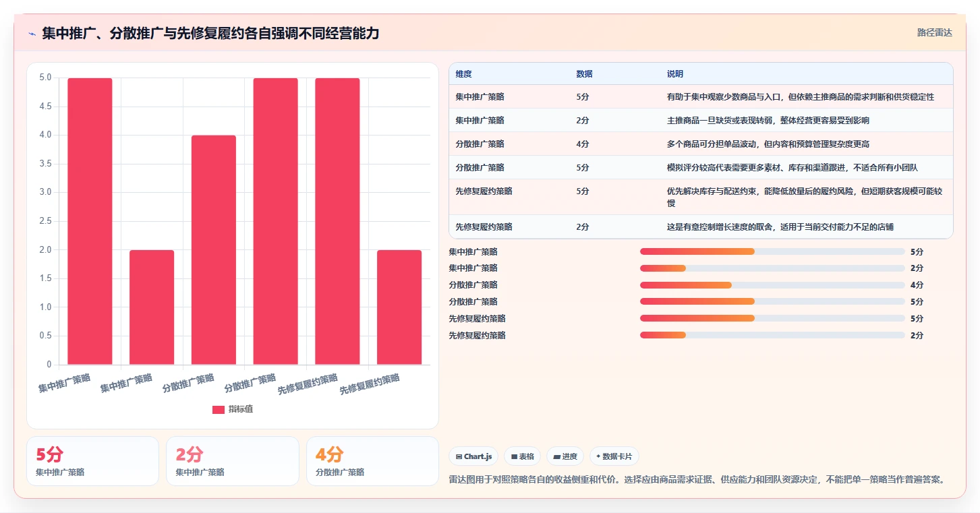This screenshot has height=513, width=980.
Task: Click the lightning icon beside the title
Action: (x=32, y=33)
